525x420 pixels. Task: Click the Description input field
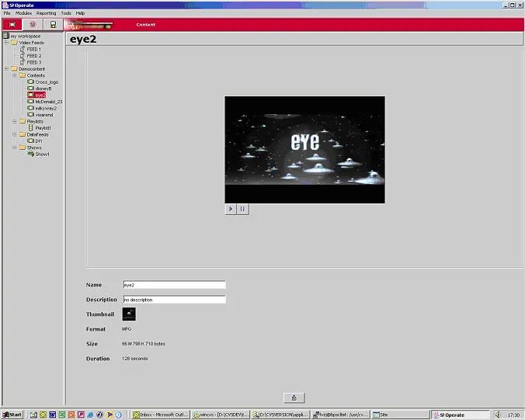tap(174, 300)
